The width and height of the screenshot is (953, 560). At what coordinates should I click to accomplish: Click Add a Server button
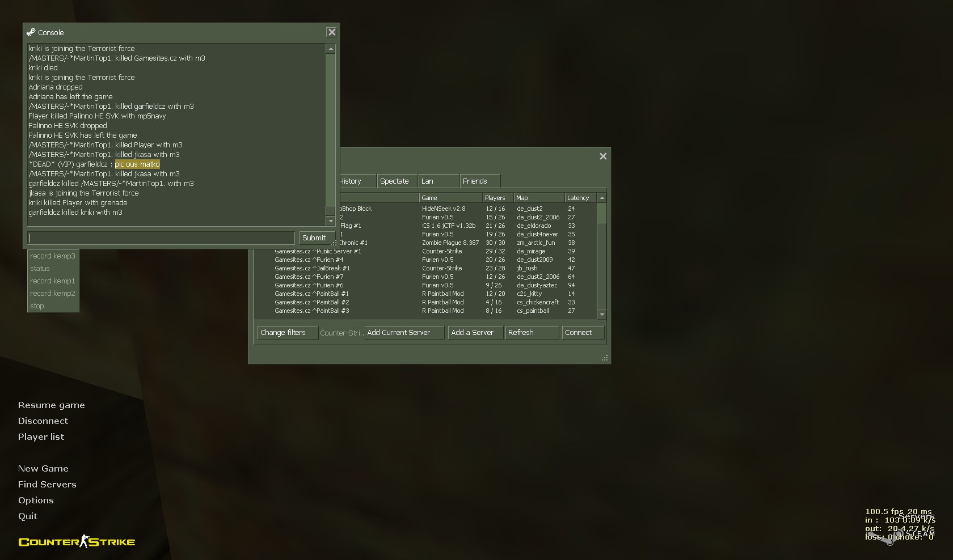tap(475, 333)
